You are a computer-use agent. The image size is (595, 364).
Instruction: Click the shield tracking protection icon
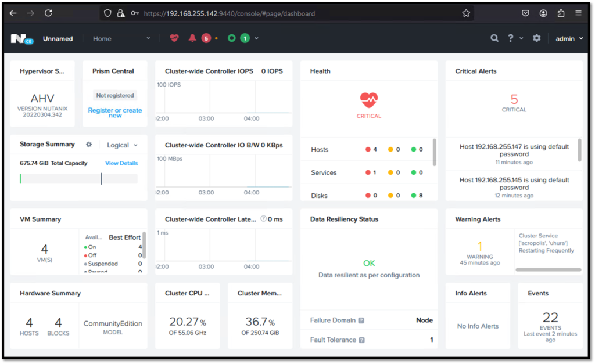point(107,13)
